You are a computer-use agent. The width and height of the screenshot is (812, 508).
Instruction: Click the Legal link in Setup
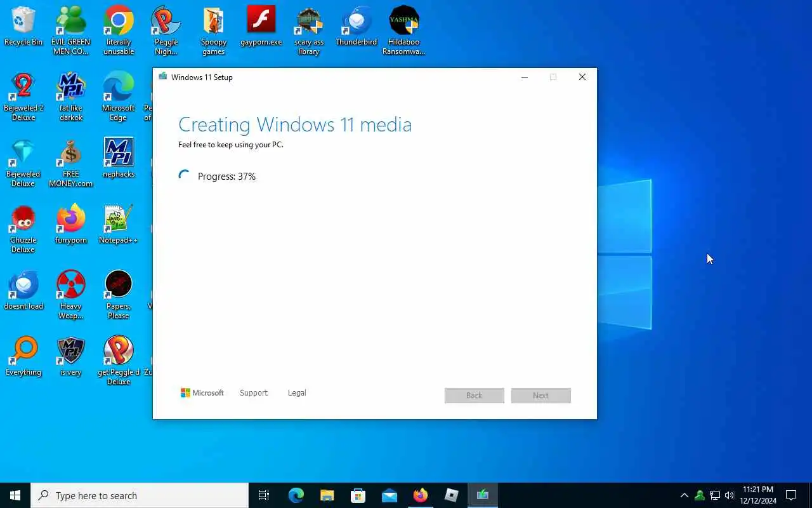point(297,393)
